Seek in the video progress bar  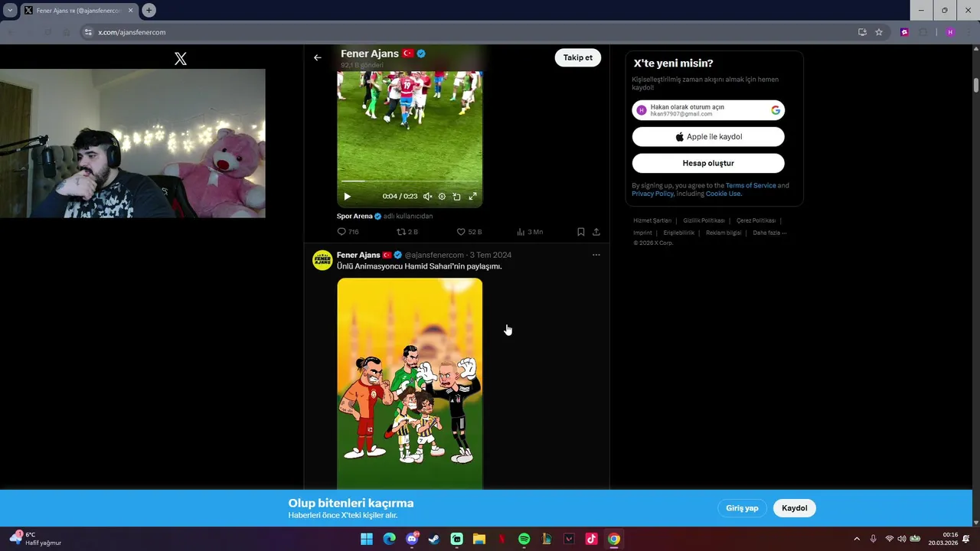coord(410,181)
